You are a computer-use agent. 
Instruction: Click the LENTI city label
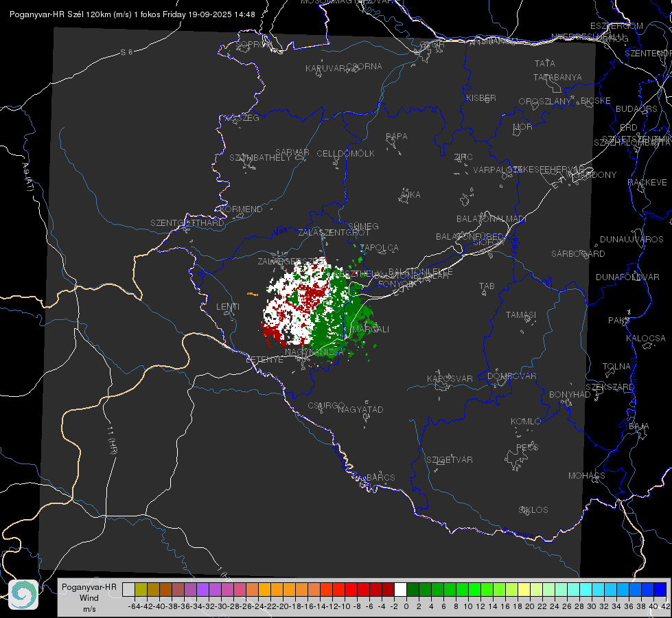click(228, 307)
